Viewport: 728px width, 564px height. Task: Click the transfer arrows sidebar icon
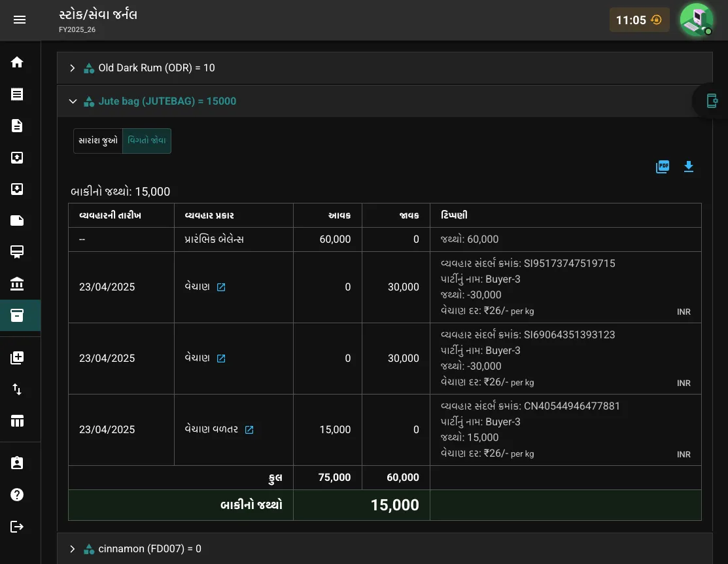(x=17, y=389)
